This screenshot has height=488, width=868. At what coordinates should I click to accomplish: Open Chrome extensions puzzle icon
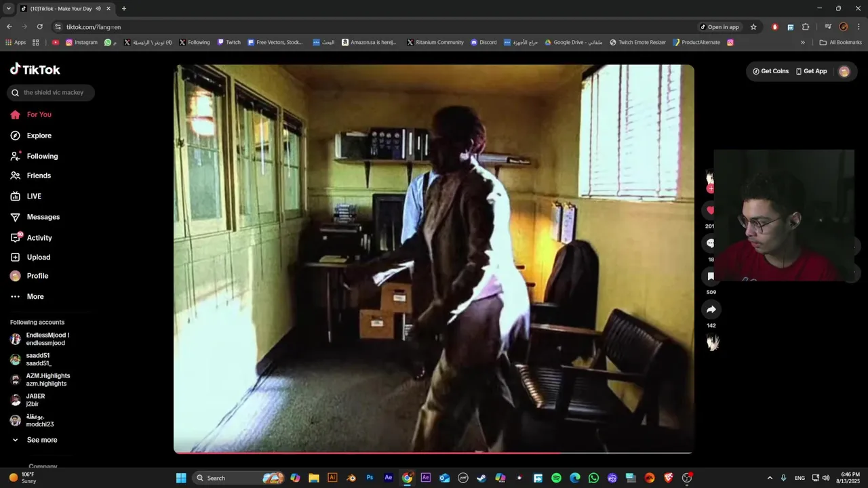806,27
